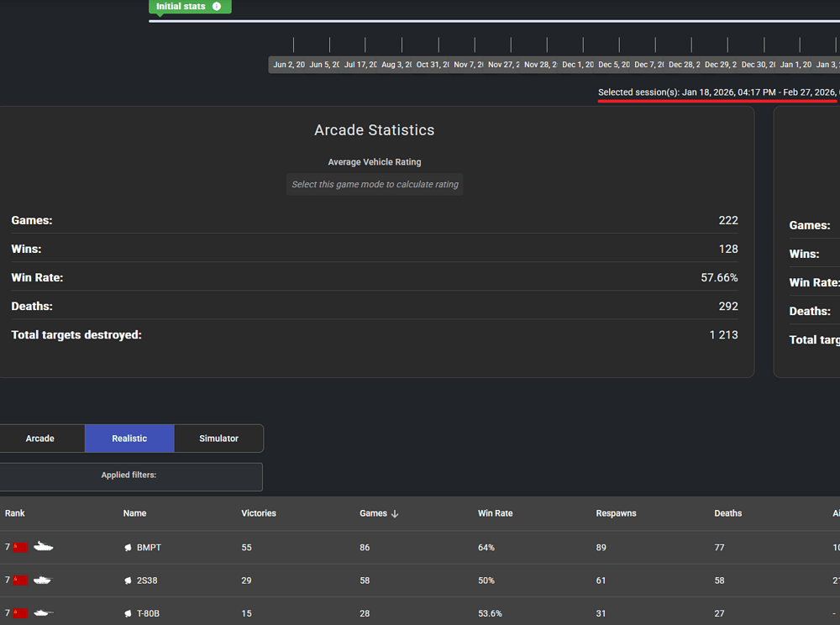Switch to the Arcade mode tab
This screenshot has height=625, width=840.
point(40,439)
